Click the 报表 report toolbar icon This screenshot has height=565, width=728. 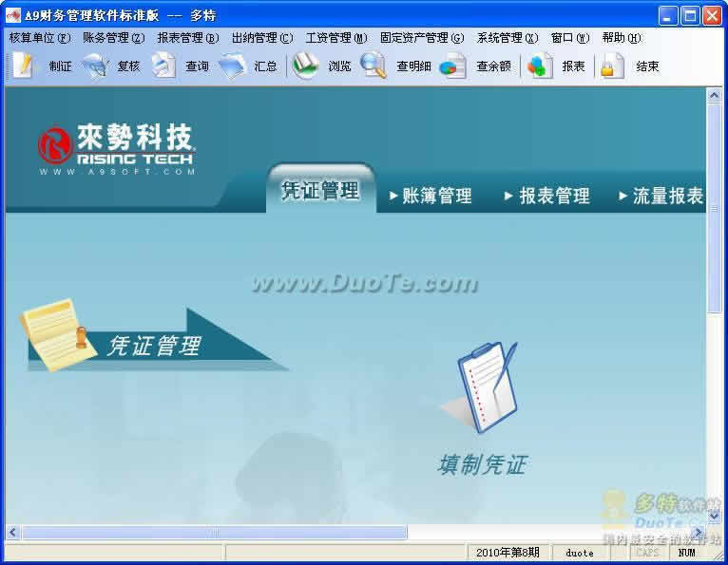click(540, 66)
